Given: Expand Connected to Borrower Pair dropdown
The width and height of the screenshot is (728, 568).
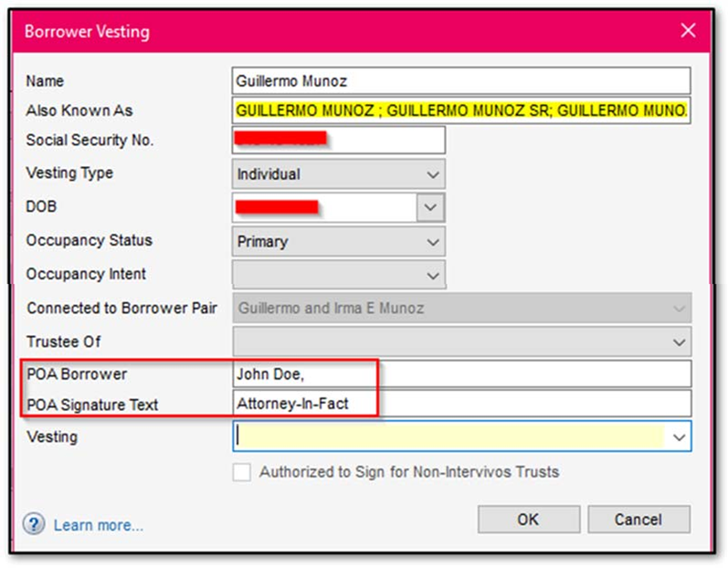Looking at the screenshot, I should (679, 309).
